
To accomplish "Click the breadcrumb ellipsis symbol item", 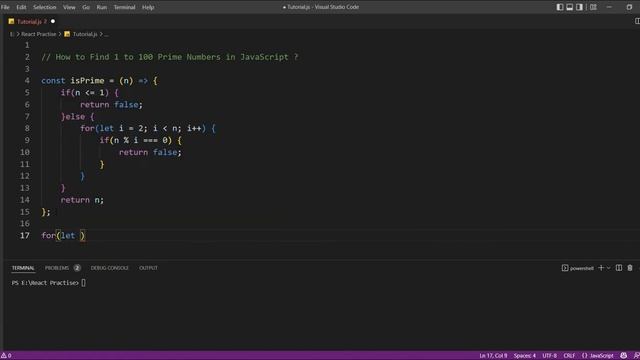I will click(x=107, y=34).
